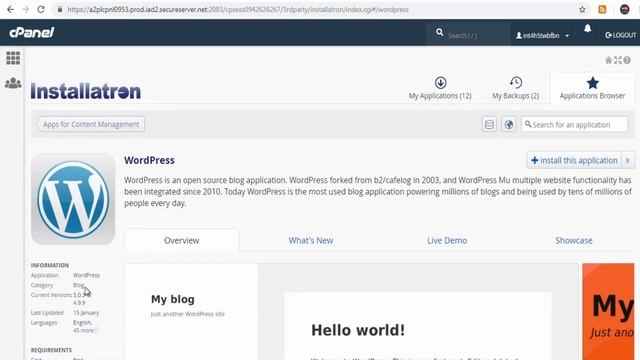Expand the 45 more languages link

tap(84, 330)
